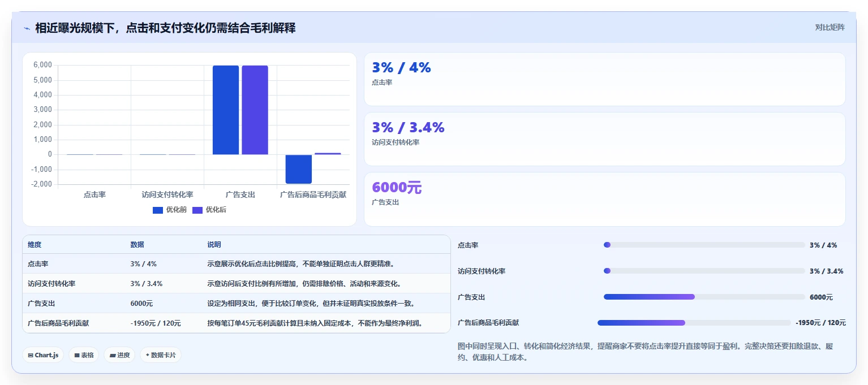868x385 pixels.
Task: Click the 点击率 progress bar
Action: [704, 245]
